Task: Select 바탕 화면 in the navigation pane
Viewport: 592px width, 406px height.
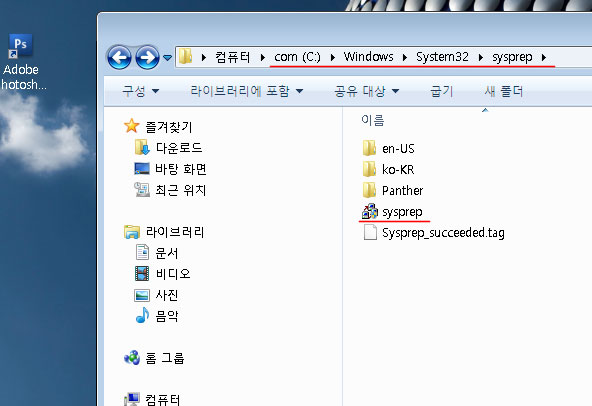Action: [x=170, y=169]
